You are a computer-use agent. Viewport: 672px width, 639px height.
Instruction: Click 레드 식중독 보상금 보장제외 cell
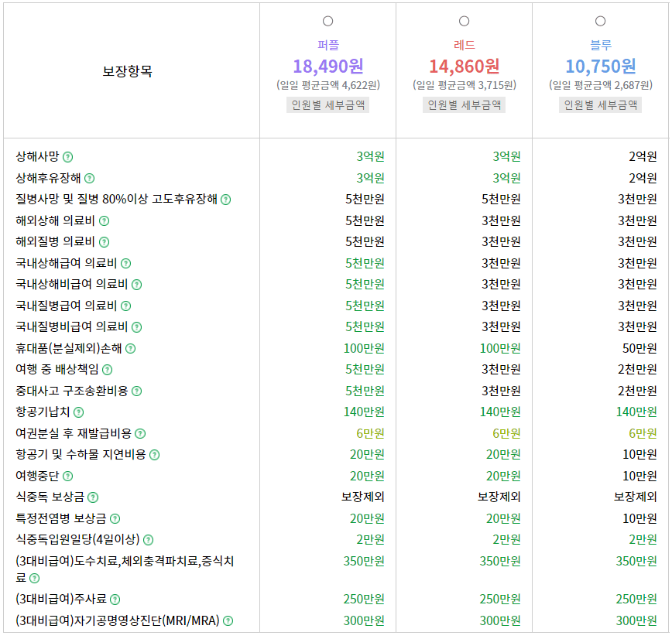point(499,497)
